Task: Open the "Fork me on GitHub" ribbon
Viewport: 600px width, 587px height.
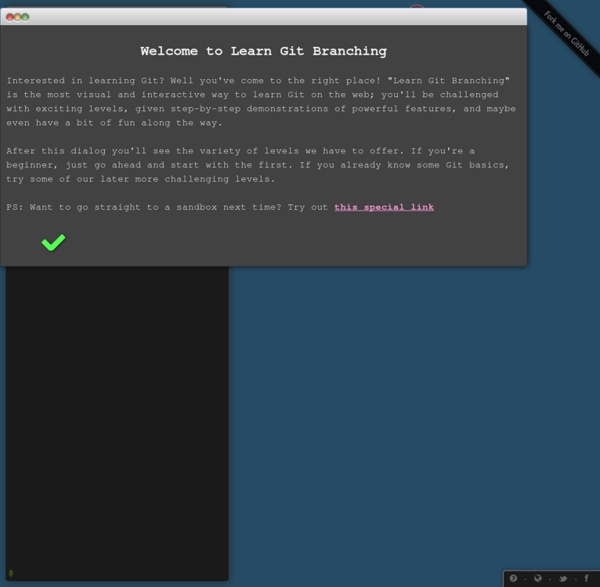Action: click(x=566, y=34)
